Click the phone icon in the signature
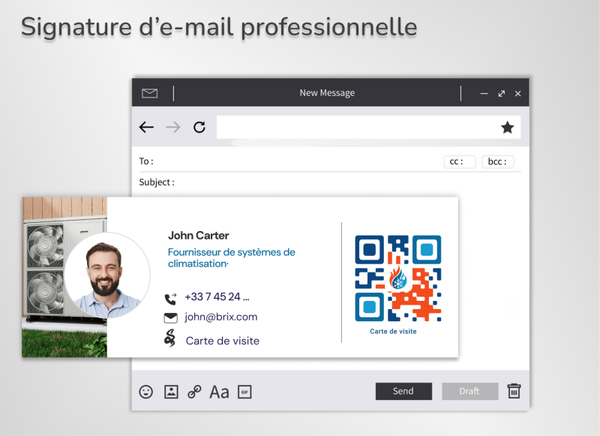The image size is (600, 436). tap(171, 298)
